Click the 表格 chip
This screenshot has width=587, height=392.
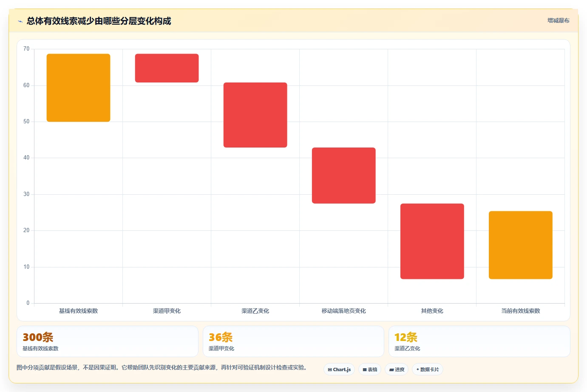click(370, 369)
